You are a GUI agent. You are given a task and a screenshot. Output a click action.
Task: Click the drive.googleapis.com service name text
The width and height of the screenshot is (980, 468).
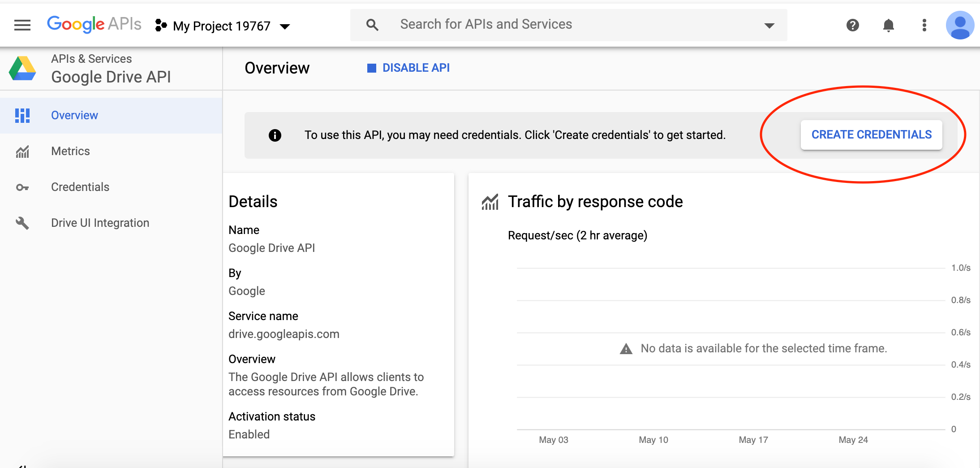[284, 334]
